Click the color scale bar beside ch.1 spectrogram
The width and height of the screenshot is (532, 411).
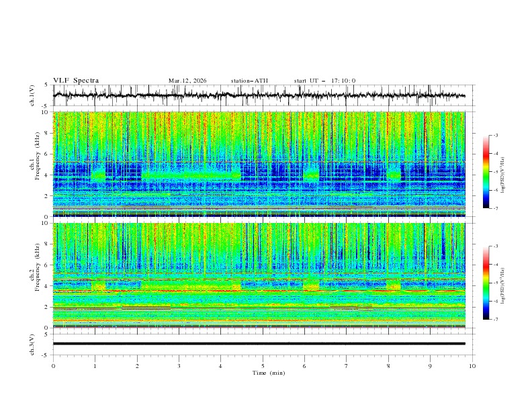[486, 172]
